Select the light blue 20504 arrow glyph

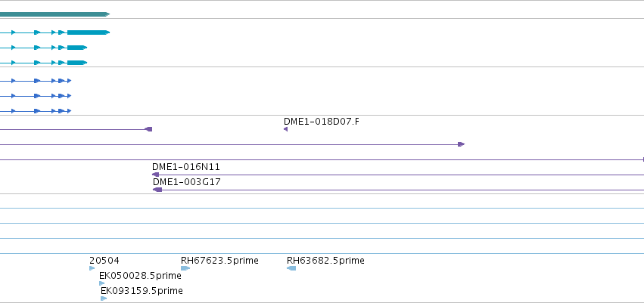92,268
